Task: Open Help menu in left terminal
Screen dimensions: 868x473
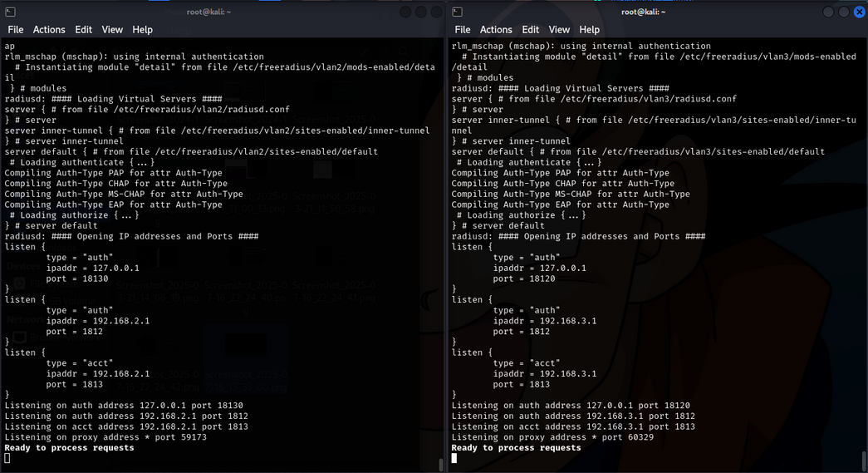Action: (143, 29)
